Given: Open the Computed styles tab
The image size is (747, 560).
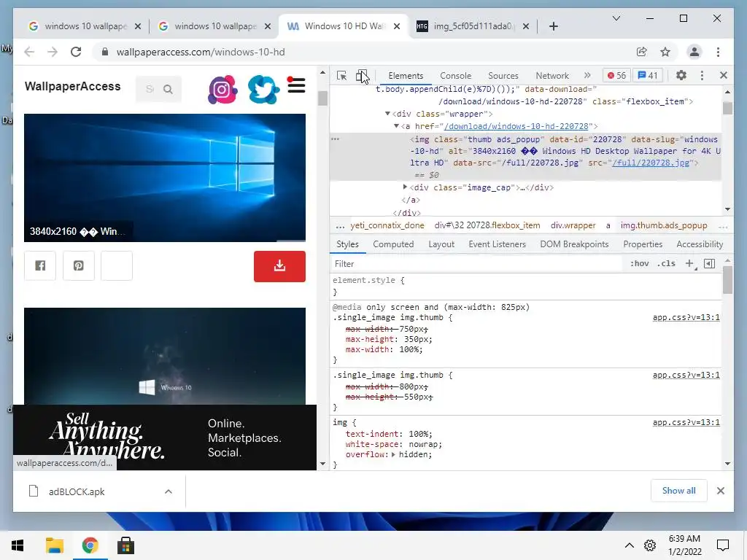Looking at the screenshot, I should coord(393,244).
